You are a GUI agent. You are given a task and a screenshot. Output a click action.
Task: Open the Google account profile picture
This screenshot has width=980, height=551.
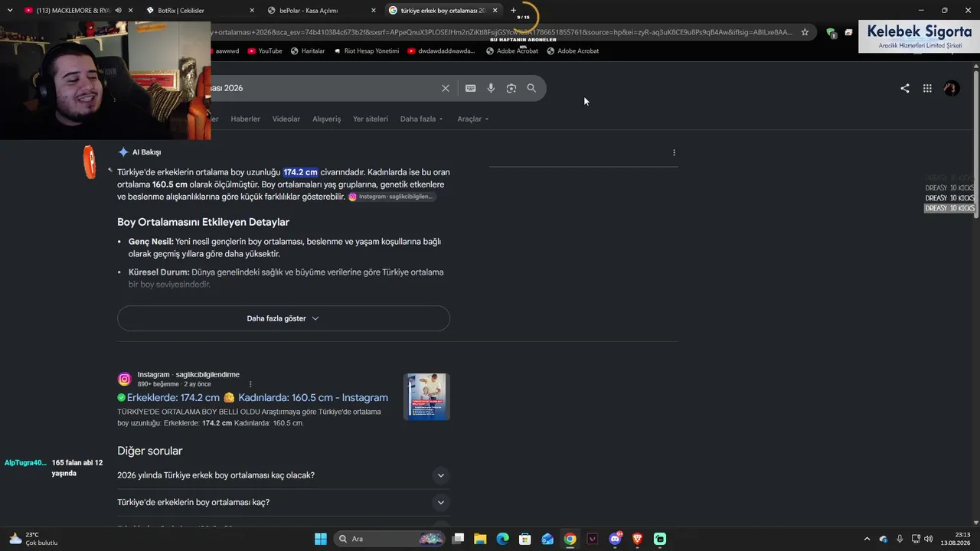pos(952,88)
